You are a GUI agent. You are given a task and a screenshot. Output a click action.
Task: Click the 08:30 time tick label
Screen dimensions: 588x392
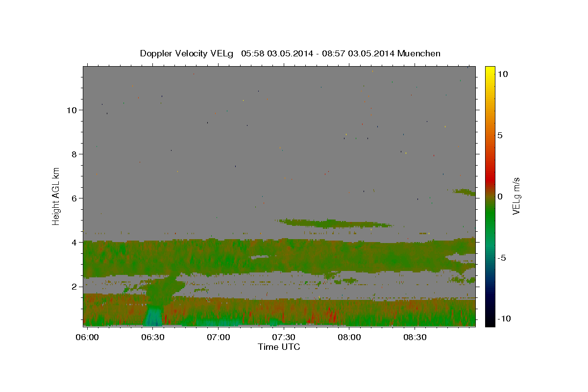tap(415, 338)
